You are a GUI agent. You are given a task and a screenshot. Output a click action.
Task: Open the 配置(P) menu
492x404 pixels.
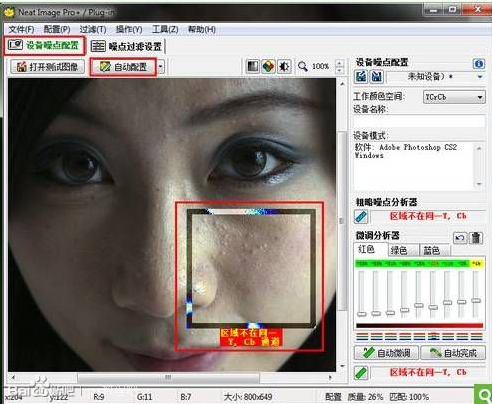click(x=57, y=29)
